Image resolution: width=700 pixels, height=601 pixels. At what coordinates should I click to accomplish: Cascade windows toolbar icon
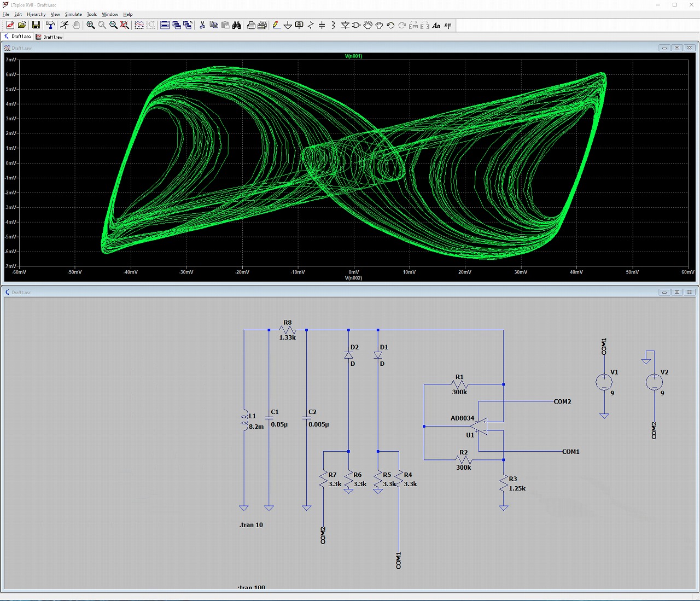(x=176, y=25)
